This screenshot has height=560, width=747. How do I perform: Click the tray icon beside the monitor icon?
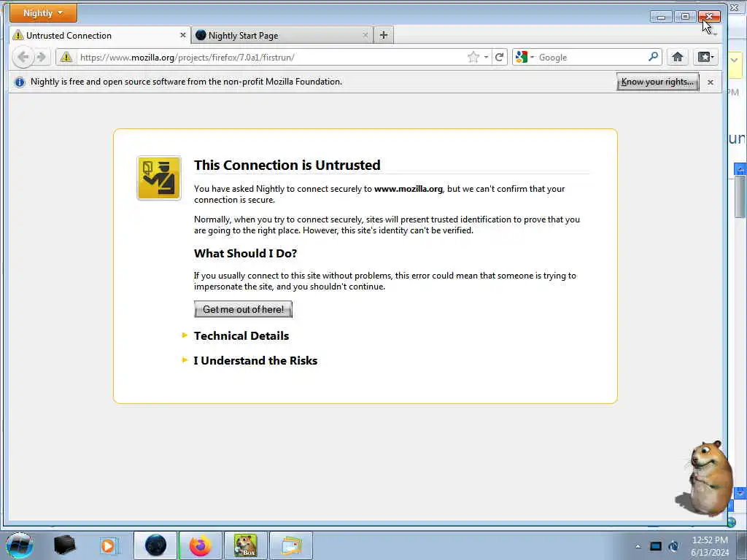[x=673, y=546]
